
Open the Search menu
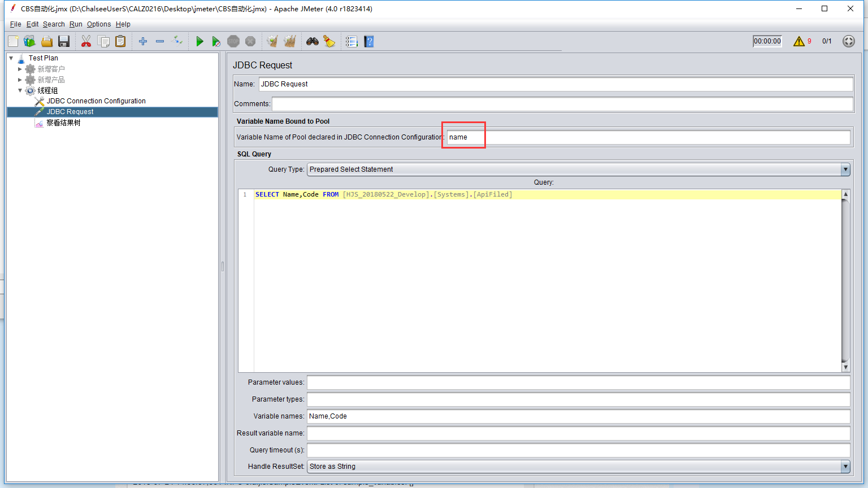[x=54, y=24]
